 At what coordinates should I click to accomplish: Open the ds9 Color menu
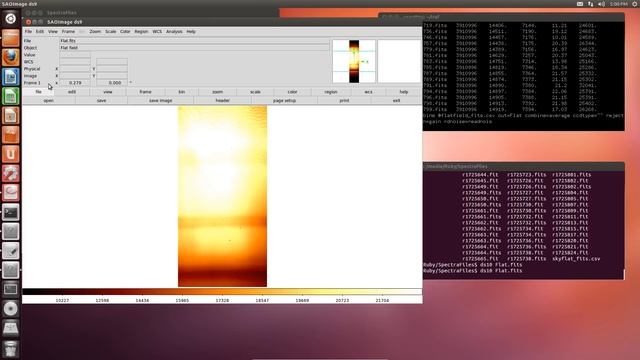[125, 31]
